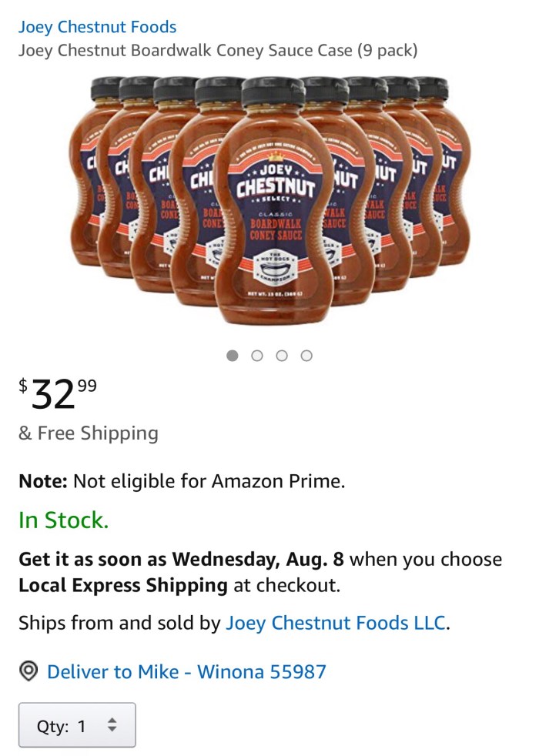Open the Joey Chestnut Foods brand link
539x756 pixels.
[x=97, y=27]
